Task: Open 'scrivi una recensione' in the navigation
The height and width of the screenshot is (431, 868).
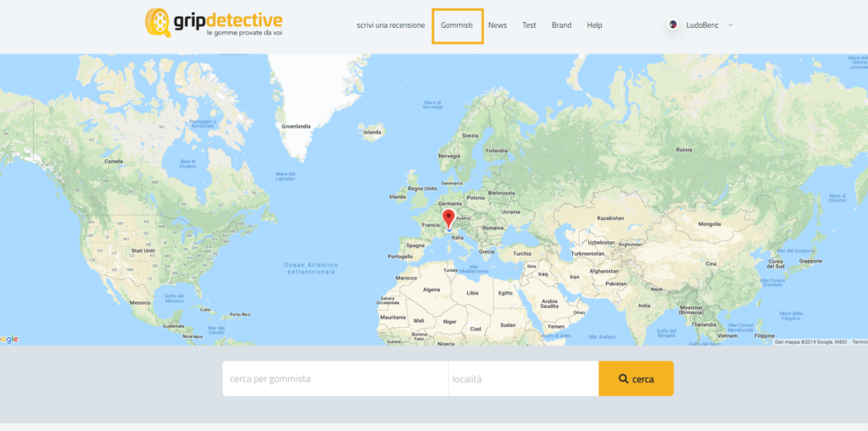Action: click(391, 25)
